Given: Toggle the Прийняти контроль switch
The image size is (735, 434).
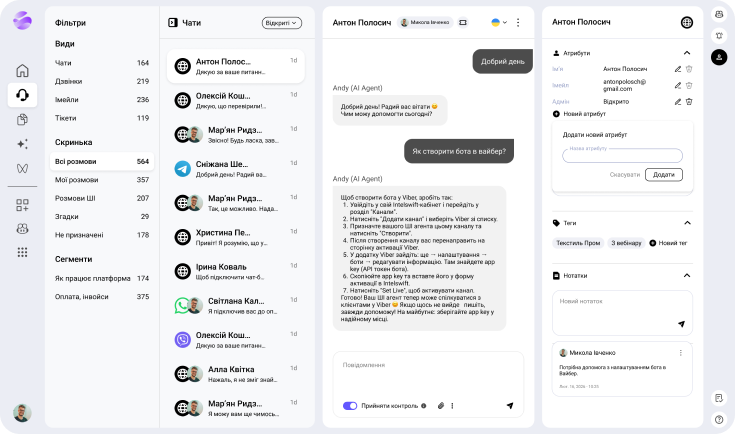Looking at the screenshot, I should point(350,406).
